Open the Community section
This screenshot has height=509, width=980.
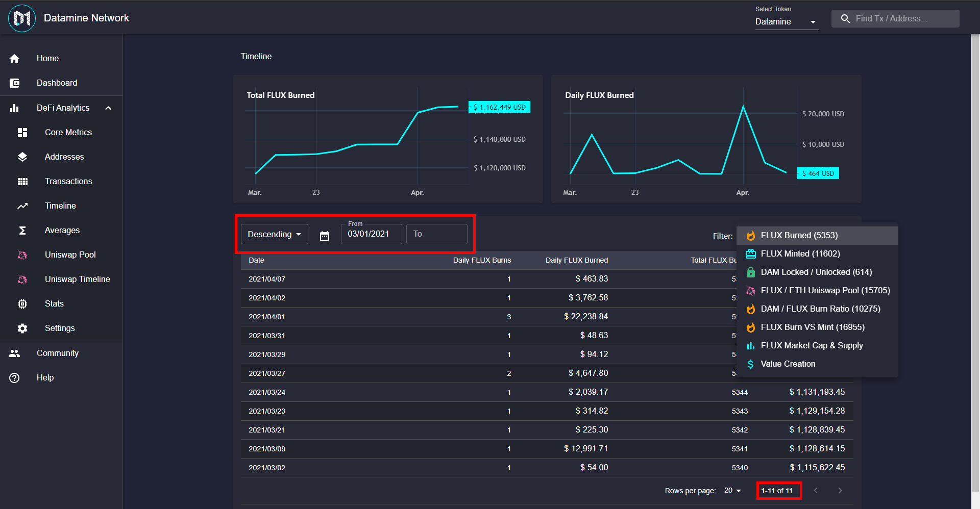pos(61,353)
